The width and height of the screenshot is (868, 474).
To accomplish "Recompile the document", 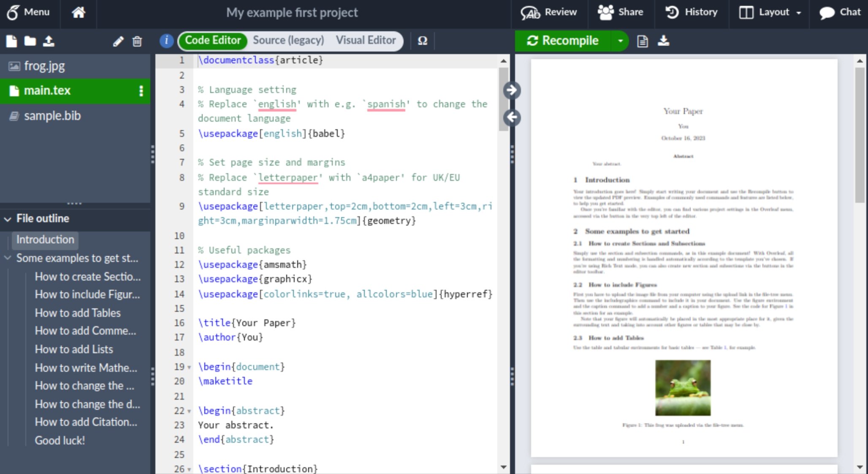I will coord(563,41).
